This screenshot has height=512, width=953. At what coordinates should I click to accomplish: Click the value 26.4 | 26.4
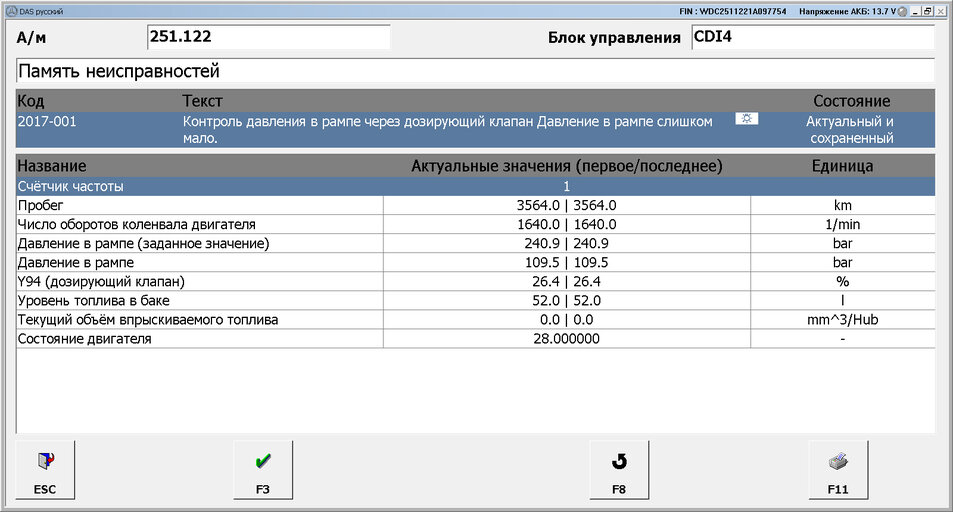566,282
